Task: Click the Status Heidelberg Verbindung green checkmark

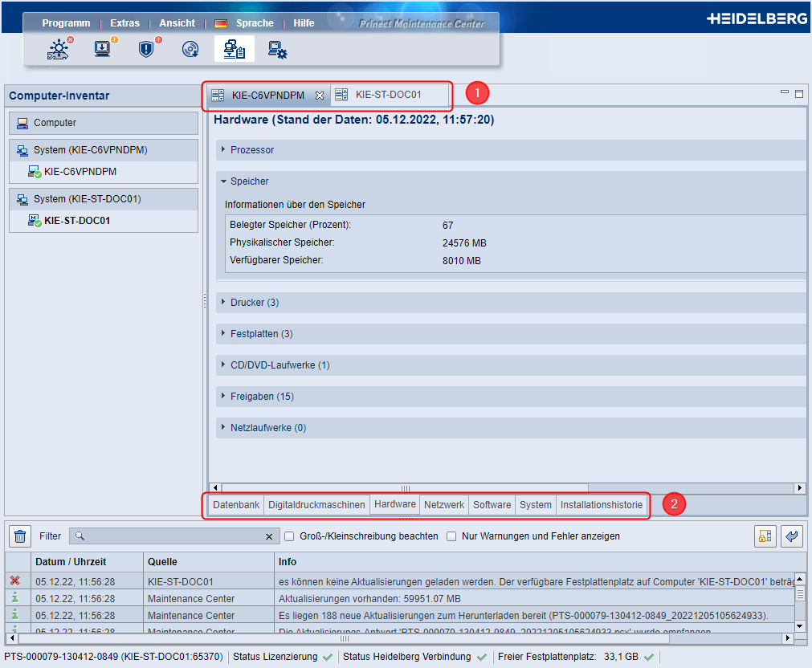Action: tap(482, 657)
